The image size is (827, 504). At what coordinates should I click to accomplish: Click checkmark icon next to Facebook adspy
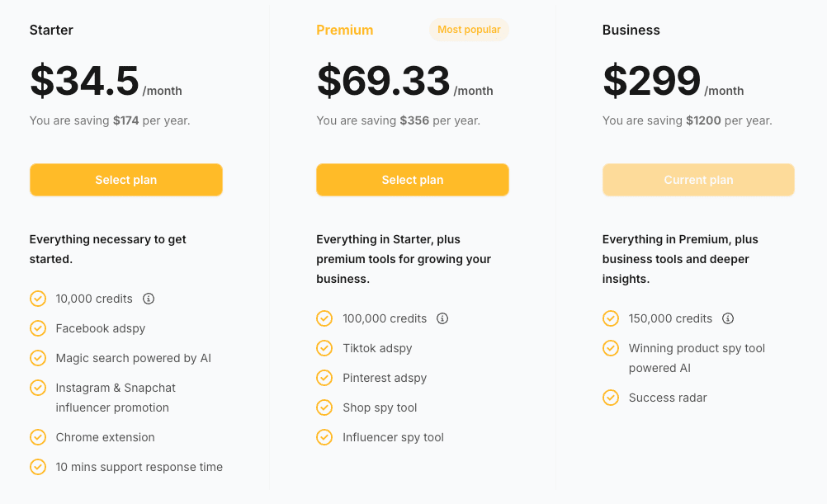[38, 328]
